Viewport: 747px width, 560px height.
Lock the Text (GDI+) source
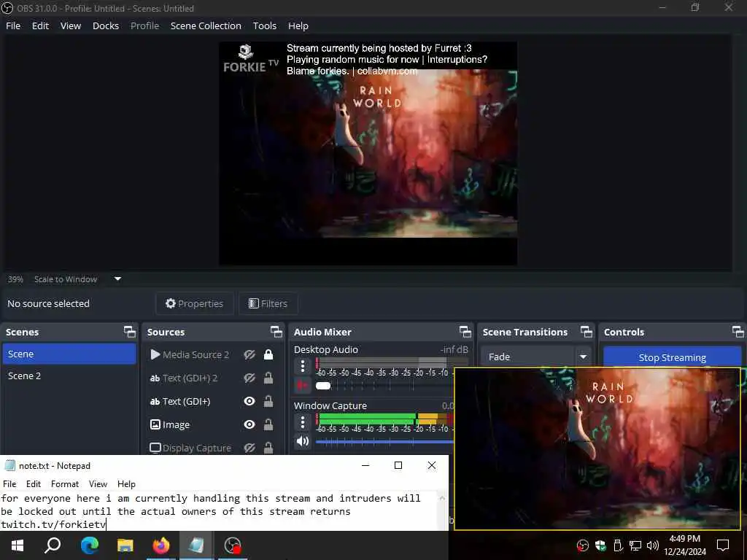pos(268,401)
